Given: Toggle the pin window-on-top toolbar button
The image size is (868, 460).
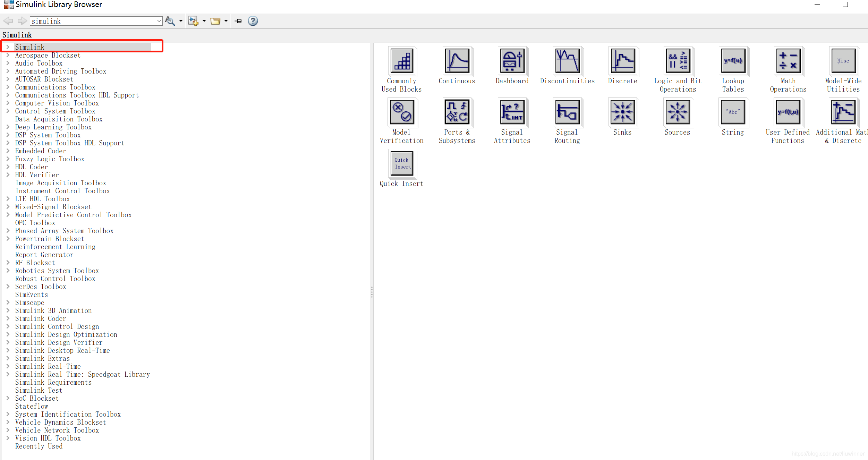Looking at the screenshot, I should click(238, 21).
